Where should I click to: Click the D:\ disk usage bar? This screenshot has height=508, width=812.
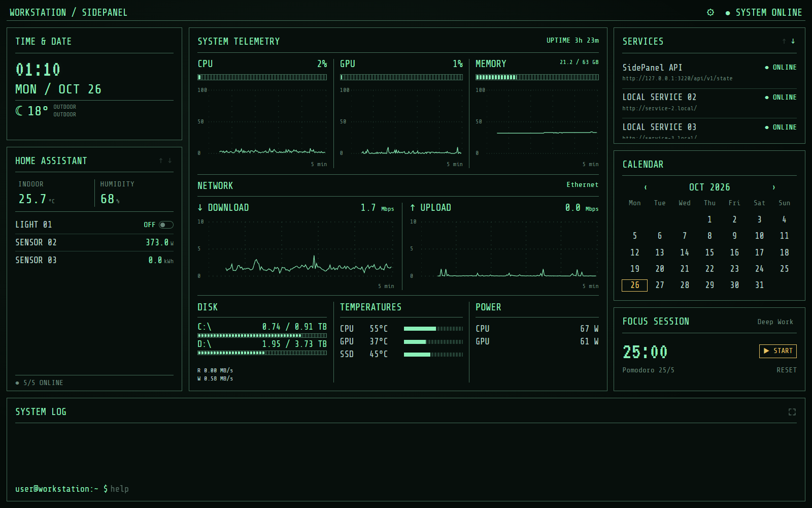pyautogui.click(x=262, y=353)
